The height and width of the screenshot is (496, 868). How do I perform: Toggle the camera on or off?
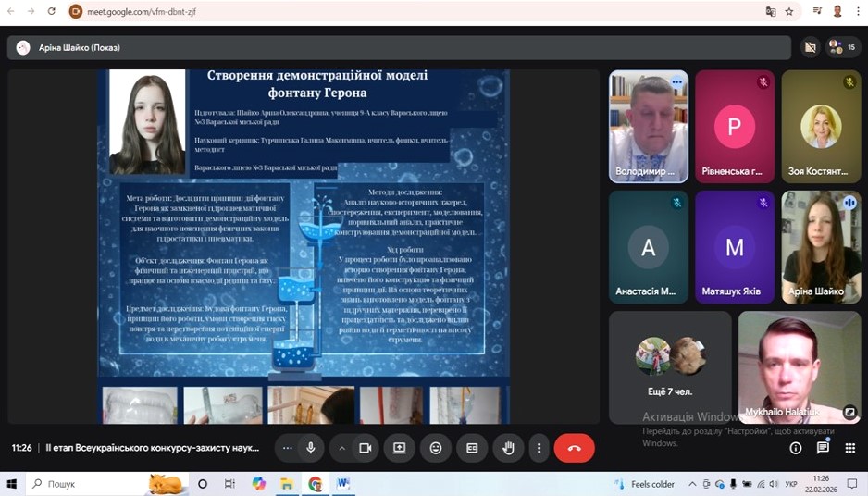365,448
